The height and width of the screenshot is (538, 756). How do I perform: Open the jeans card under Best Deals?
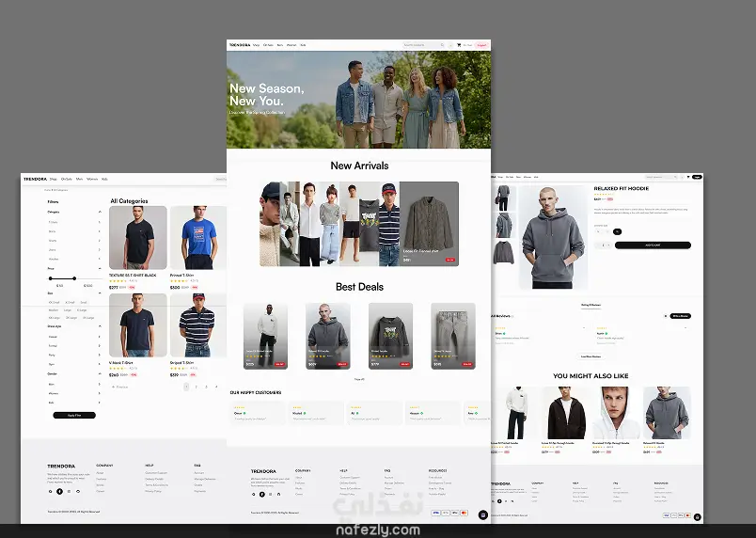(x=453, y=336)
